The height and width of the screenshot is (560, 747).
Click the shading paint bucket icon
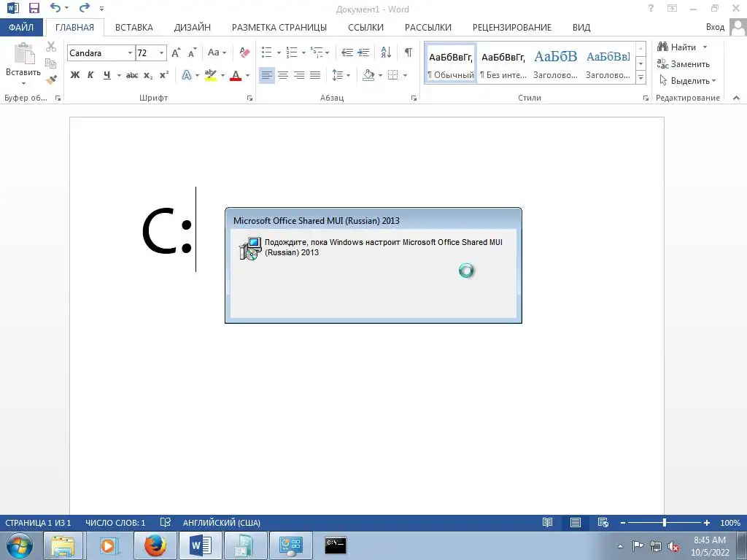pyautogui.click(x=368, y=75)
